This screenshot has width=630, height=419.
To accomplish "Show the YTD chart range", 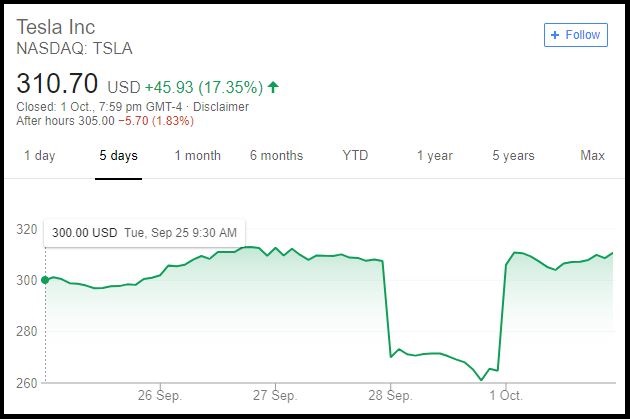I will point(355,156).
